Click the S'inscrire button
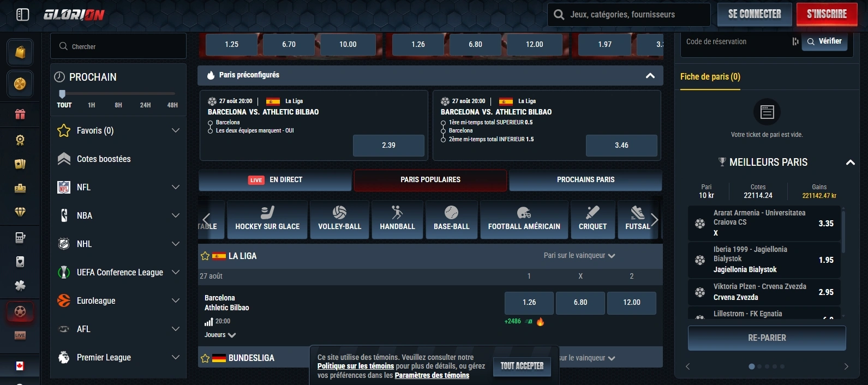This screenshot has height=385, width=868. click(x=827, y=15)
